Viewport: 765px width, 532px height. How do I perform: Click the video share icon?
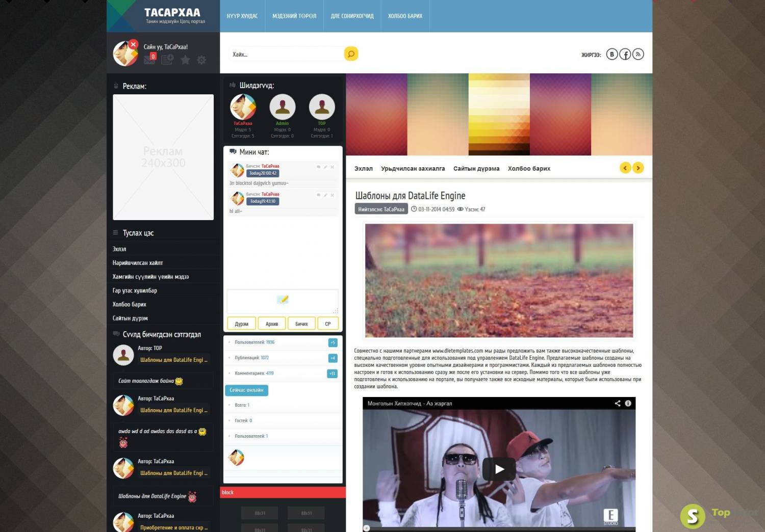(x=618, y=403)
